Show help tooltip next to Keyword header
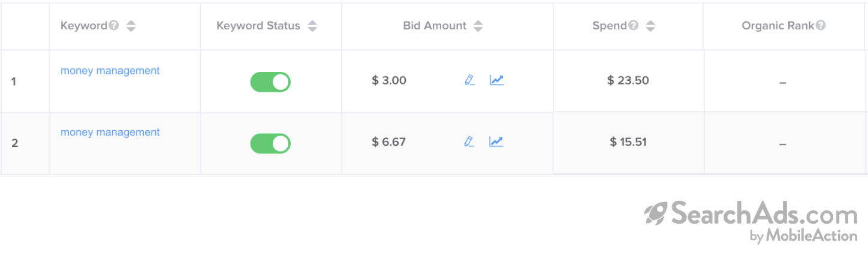This screenshot has height=265, width=868. point(114,26)
